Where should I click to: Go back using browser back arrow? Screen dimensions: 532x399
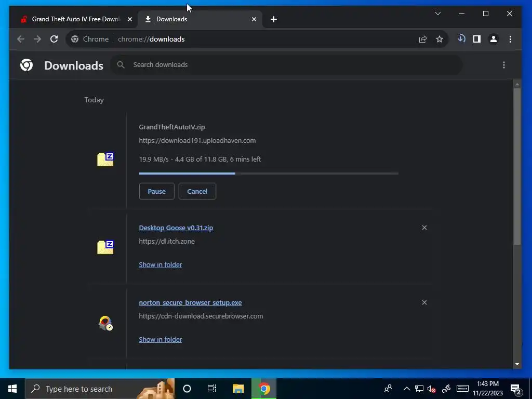pos(21,39)
